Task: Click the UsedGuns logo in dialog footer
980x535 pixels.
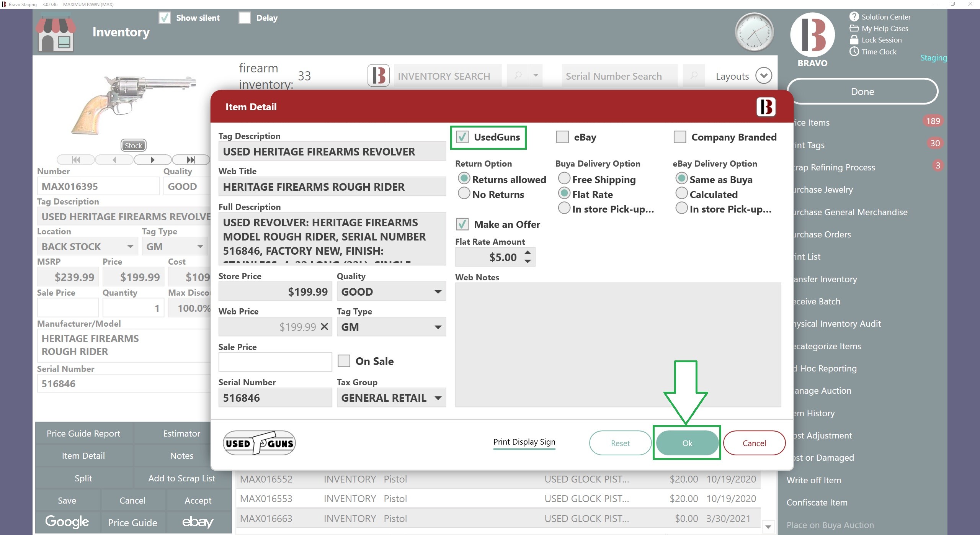Action: click(259, 443)
